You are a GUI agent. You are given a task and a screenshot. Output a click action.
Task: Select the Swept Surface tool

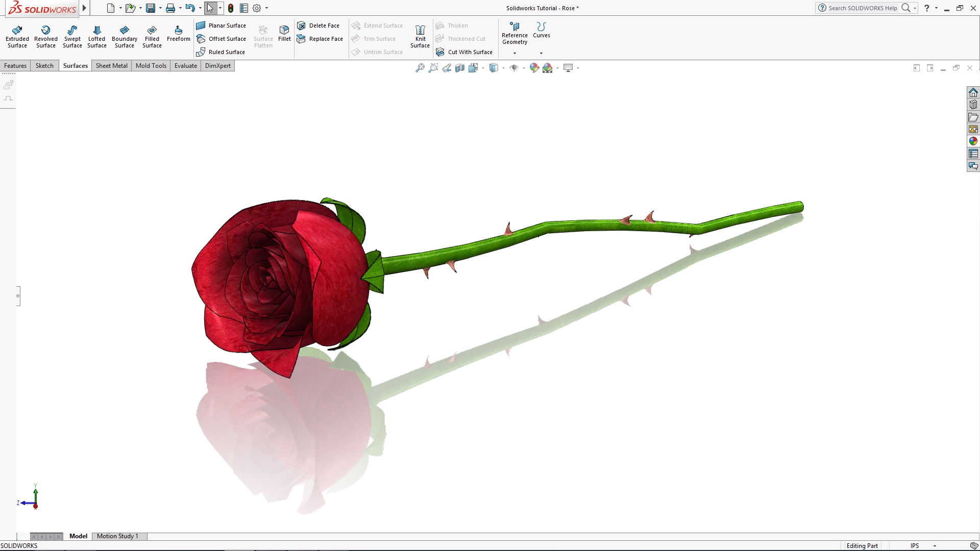pos(72,37)
